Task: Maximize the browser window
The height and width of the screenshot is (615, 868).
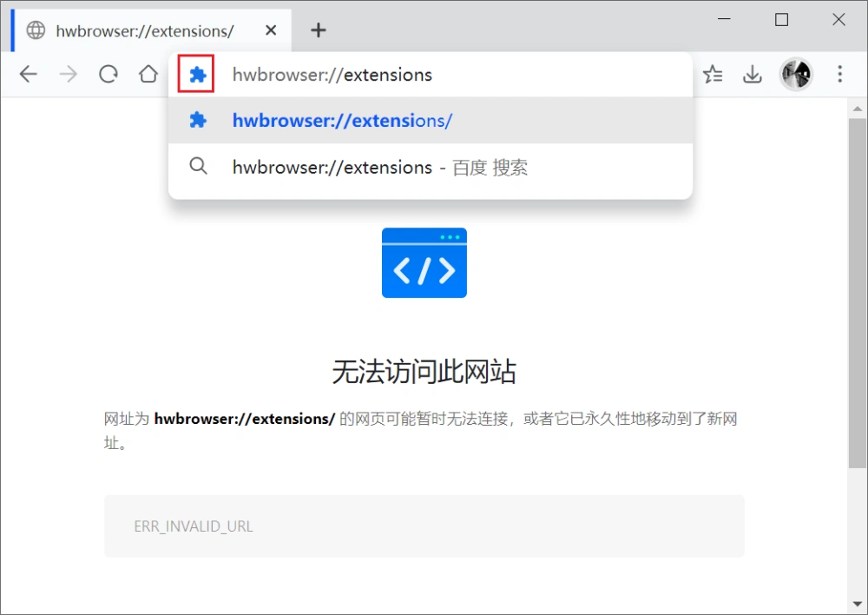Action: tap(782, 19)
